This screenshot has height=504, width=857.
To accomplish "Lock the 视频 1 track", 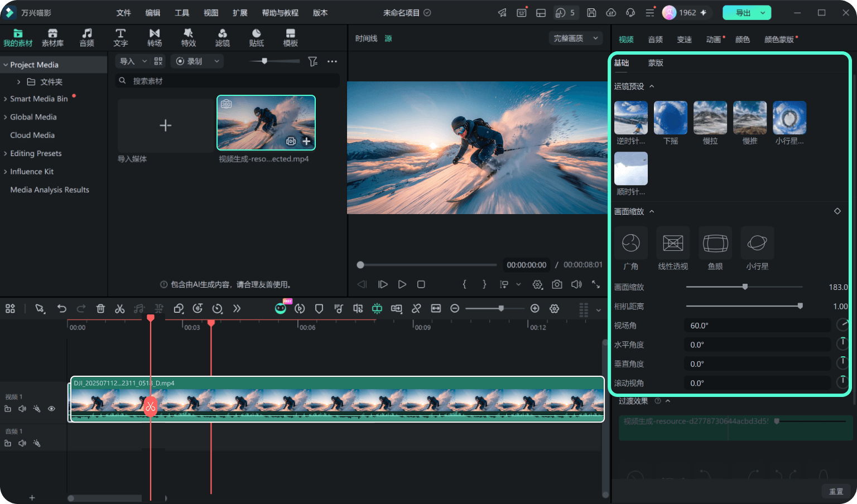I will tap(8, 409).
